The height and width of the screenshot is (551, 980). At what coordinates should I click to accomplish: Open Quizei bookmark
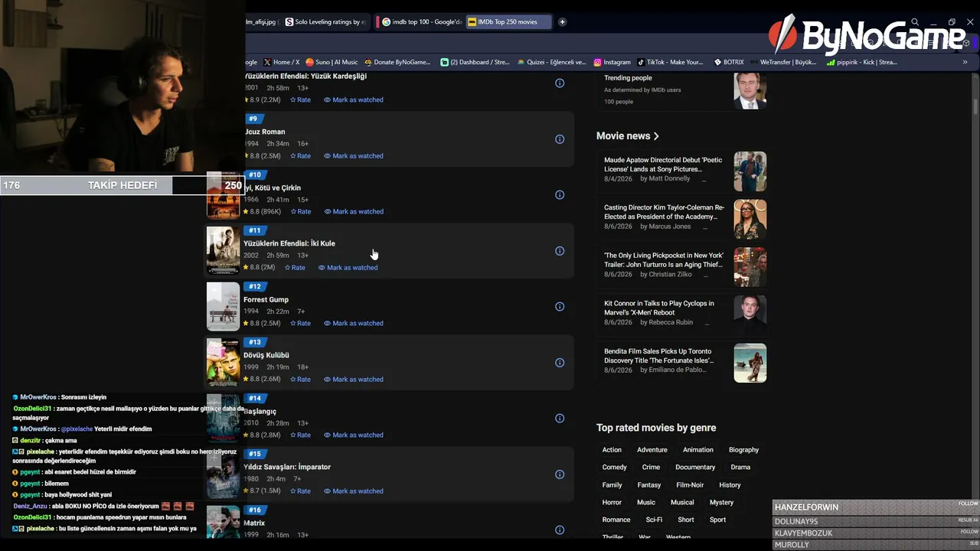(x=551, y=62)
